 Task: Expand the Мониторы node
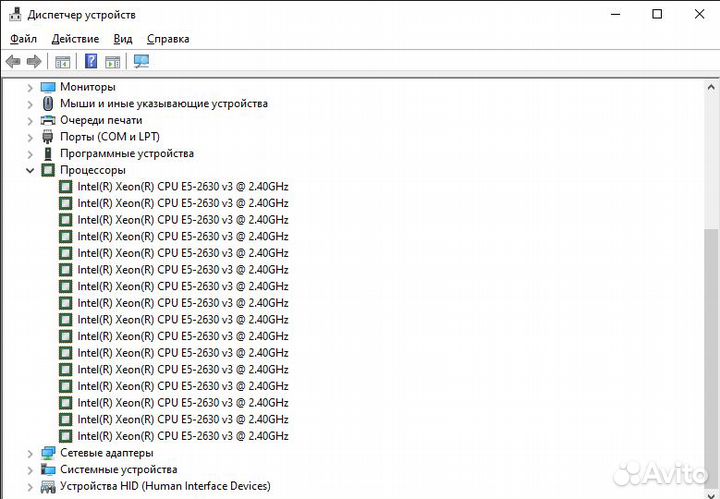pyautogui.click(x=30, y=87)
